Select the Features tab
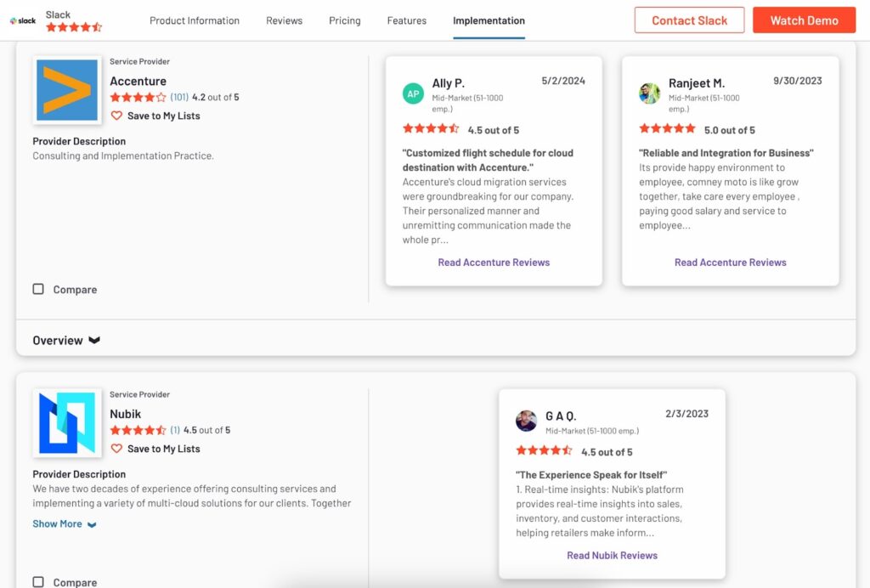Viewport: 870px width, 588px height. point(407,20)
